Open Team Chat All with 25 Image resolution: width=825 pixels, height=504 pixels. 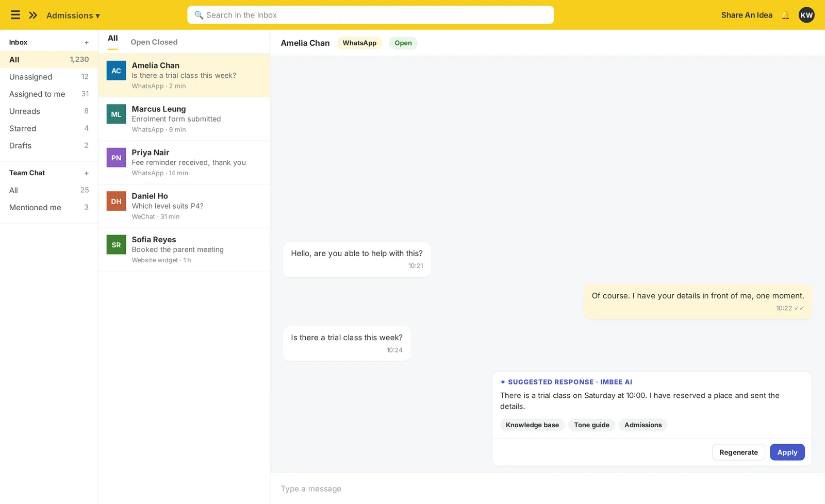[x=49, y=190]
